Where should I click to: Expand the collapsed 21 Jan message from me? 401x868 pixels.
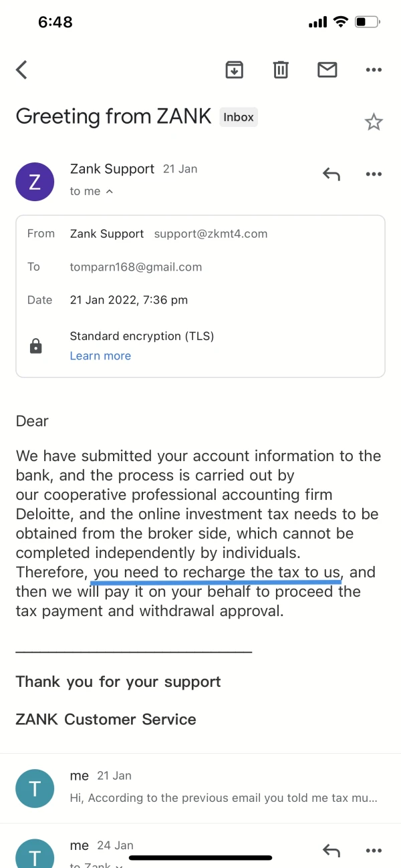click(x=224, y=787)
